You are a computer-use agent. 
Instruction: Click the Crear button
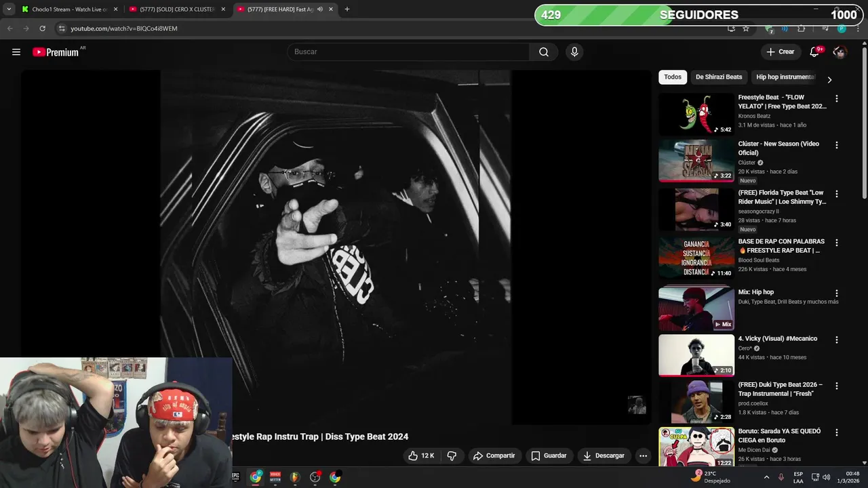pos(781,52)
